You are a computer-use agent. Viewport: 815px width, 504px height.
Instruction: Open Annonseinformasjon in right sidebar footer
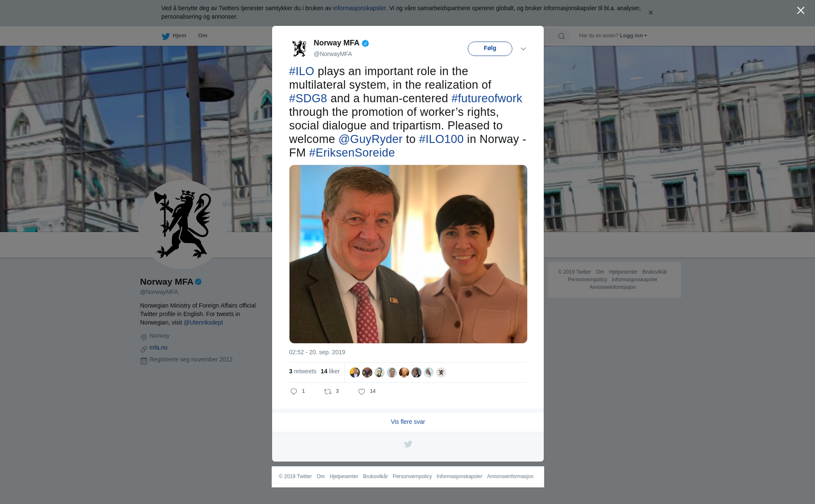click(613, 287)
